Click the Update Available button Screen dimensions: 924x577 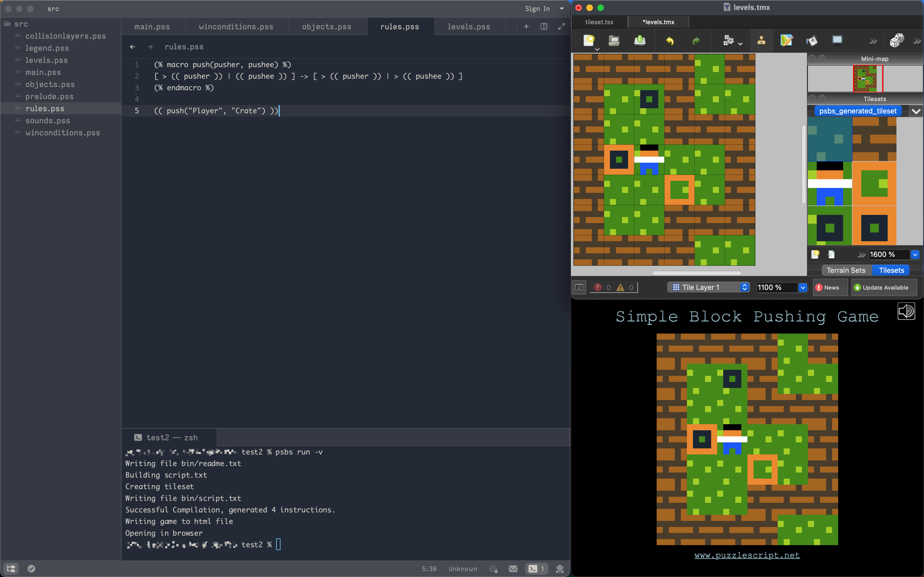point(884,287)
